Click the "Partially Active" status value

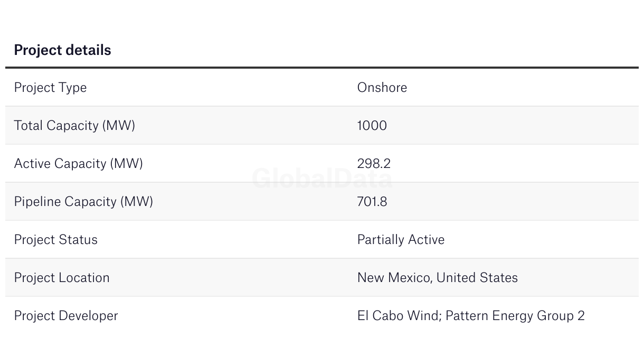pos(401,239)
